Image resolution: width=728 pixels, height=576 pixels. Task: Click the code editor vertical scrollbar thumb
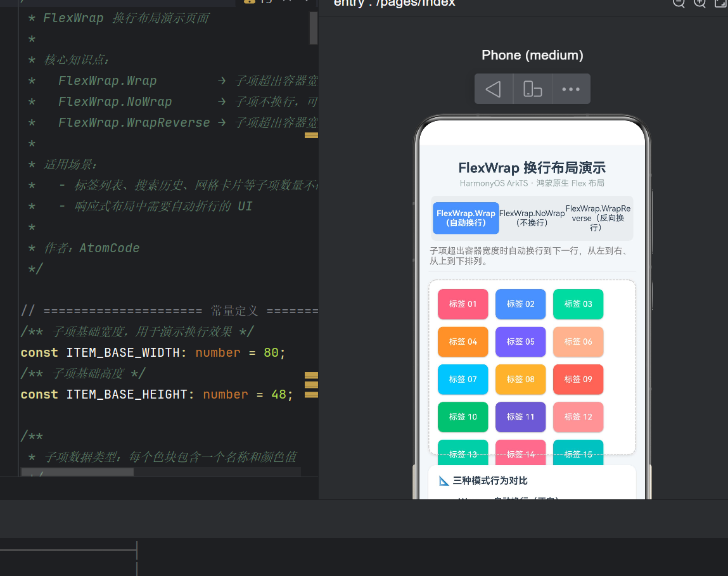314,28
